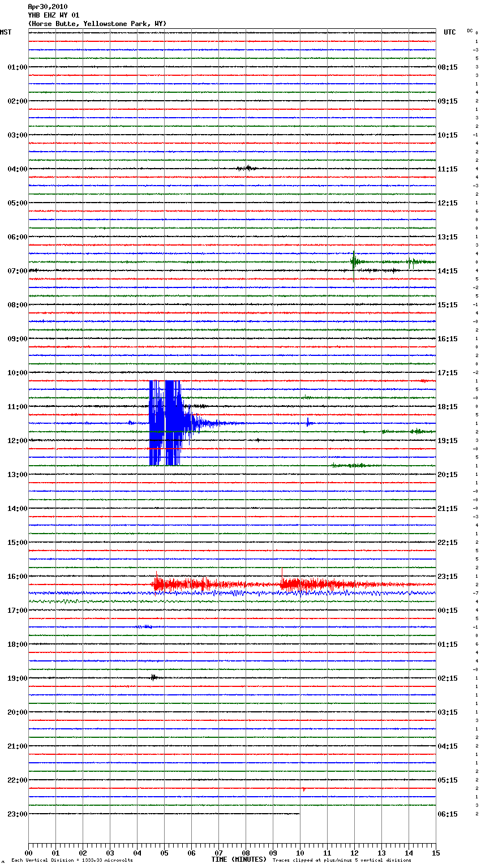The image size is (481, 868).
Task: Click the 06:15 UTC time label
Action: click(x=448, y=814)
